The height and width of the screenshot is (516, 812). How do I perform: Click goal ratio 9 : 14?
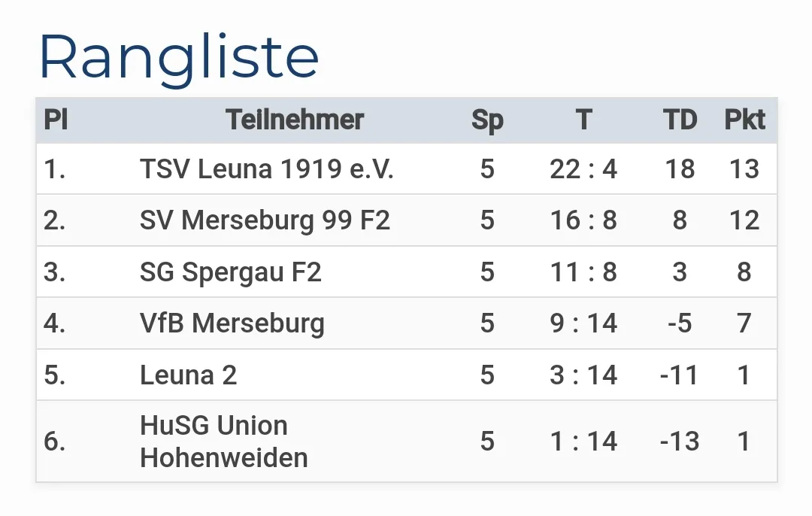(x=583, y=323)
